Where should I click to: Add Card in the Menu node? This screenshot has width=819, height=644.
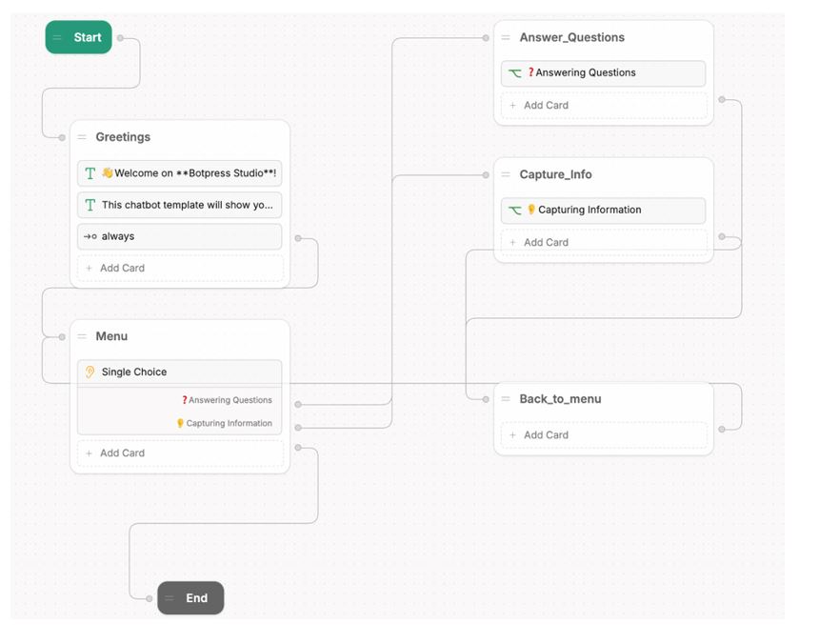pos(180,453)
